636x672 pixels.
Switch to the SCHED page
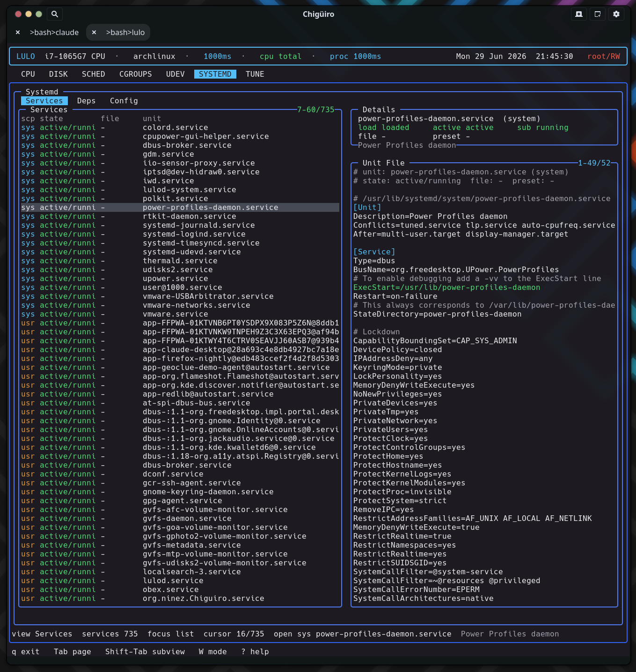(94, 74)
